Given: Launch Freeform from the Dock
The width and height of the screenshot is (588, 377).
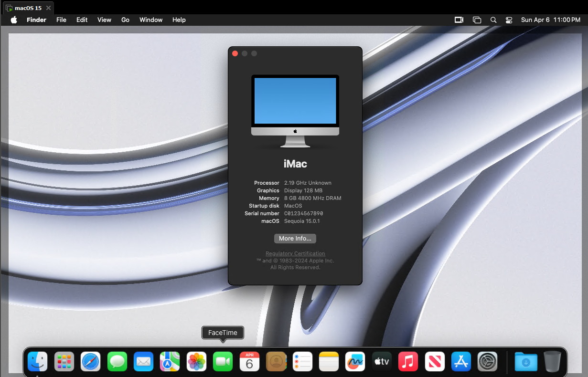Looking at the screenshot, I should tap(355, 362).
